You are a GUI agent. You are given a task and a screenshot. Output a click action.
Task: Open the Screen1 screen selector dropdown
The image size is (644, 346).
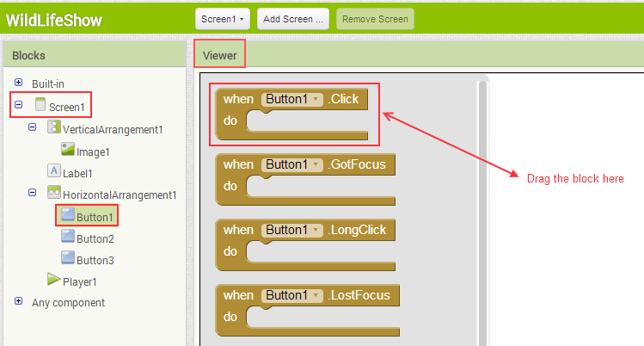click(223, 18)
